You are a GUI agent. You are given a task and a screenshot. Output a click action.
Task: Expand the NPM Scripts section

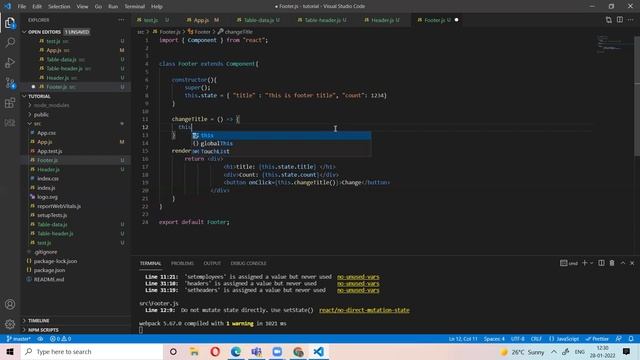click(x=43, y=330)
